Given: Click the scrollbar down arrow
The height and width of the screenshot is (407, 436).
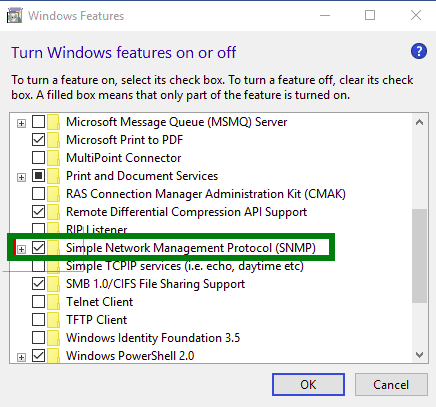Looking at the screenshot, I should click(x=420, y=355).
